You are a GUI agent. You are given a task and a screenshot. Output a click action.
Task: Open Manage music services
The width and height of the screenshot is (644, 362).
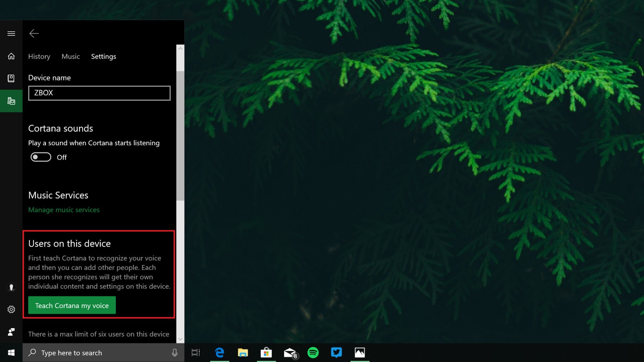coord(64,210)
